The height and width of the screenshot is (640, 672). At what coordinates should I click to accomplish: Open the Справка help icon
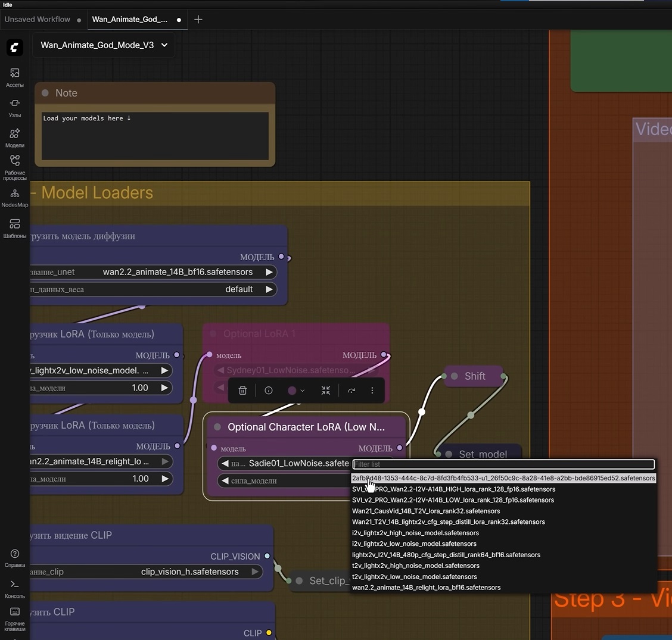(14, 558)
